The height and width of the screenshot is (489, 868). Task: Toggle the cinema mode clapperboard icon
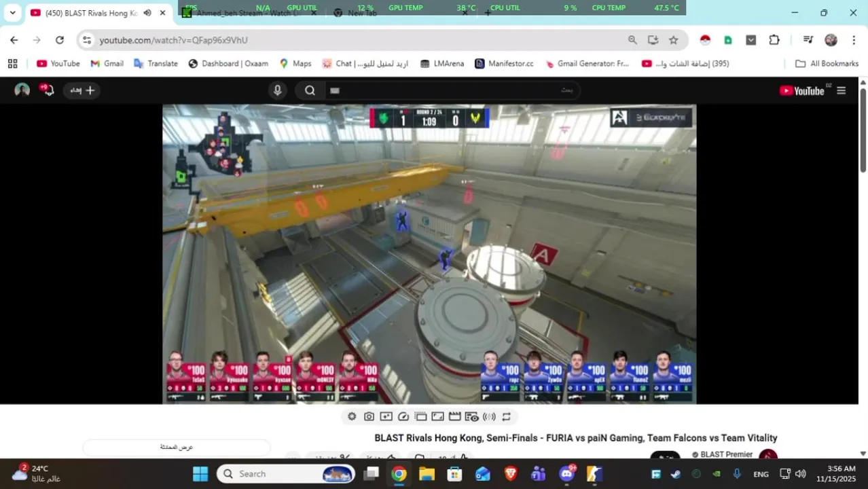coord(455,416)
